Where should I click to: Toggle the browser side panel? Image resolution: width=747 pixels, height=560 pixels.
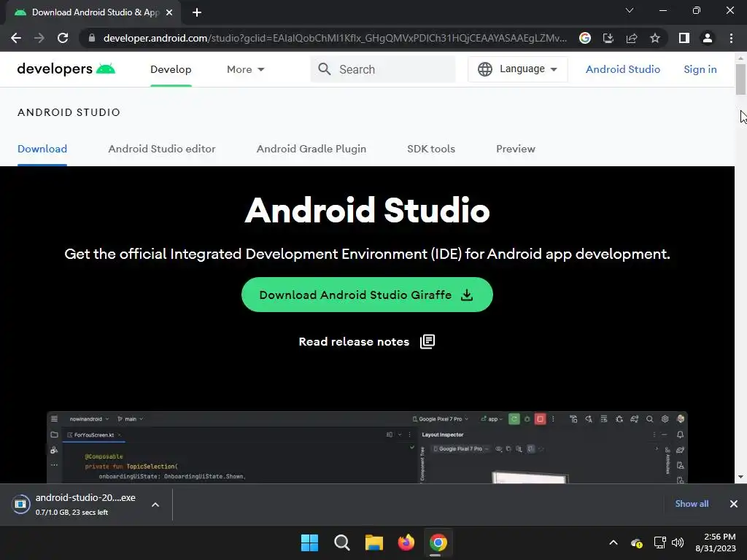tap(684, 38)
